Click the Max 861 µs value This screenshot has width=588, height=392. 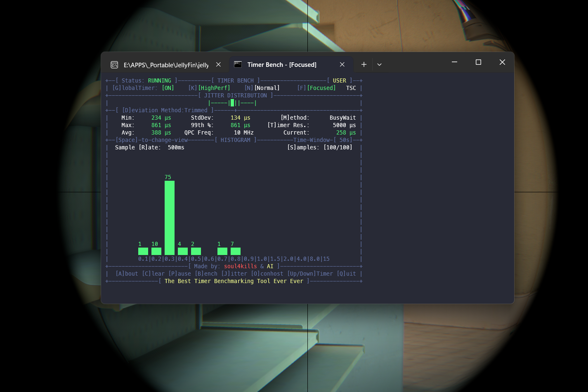pyautogui.click(x=161, y=125)
